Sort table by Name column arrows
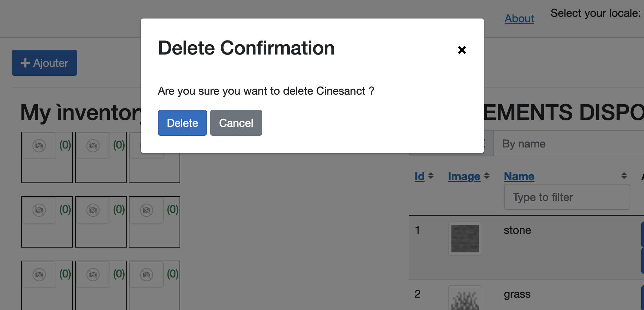This screenshot has height=310, width=644. point(624,176)
